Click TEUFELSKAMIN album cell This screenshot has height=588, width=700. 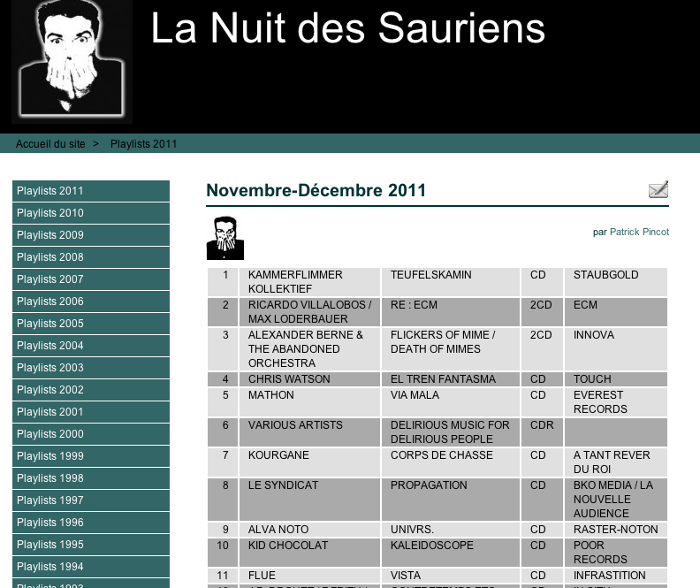(451, 282)
